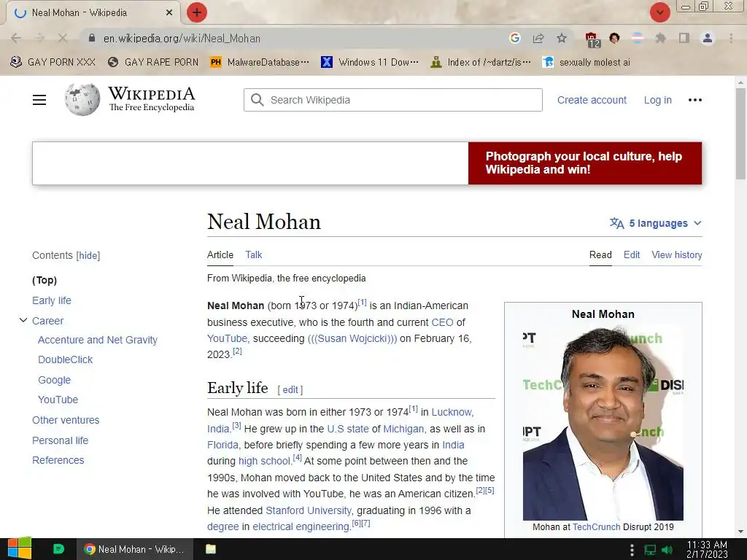Toggle the browser side panel
The height and width of the screenshot is (560, 747).
pyautogui.click(x=684, y=38)
